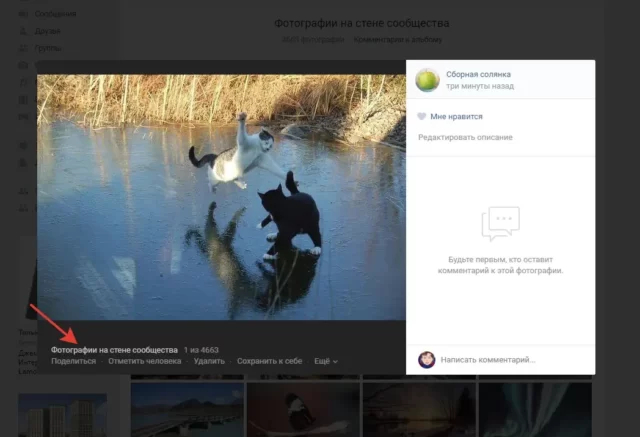Open the aurora thumbnail in background album
Screen dimensions: 640x437
(x=535, y=410)
